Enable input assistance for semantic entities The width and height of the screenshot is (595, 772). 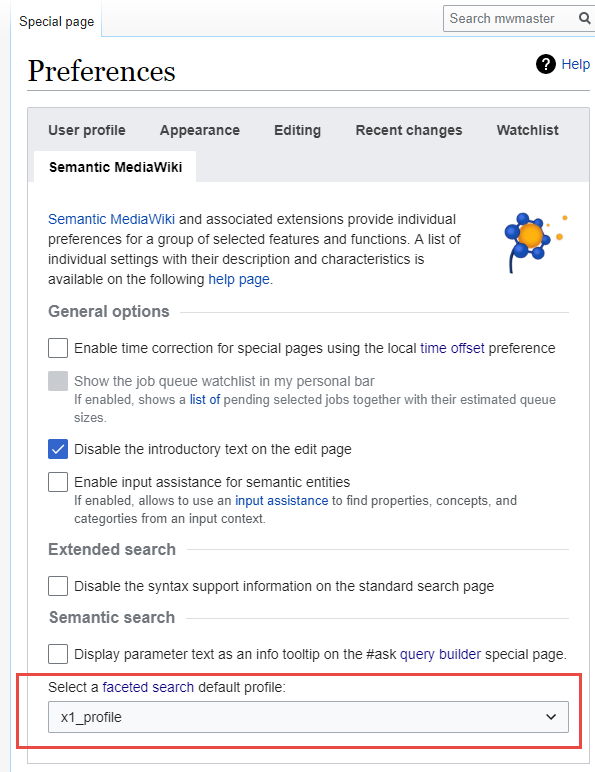pyautogui.click(x=58, y=482)
